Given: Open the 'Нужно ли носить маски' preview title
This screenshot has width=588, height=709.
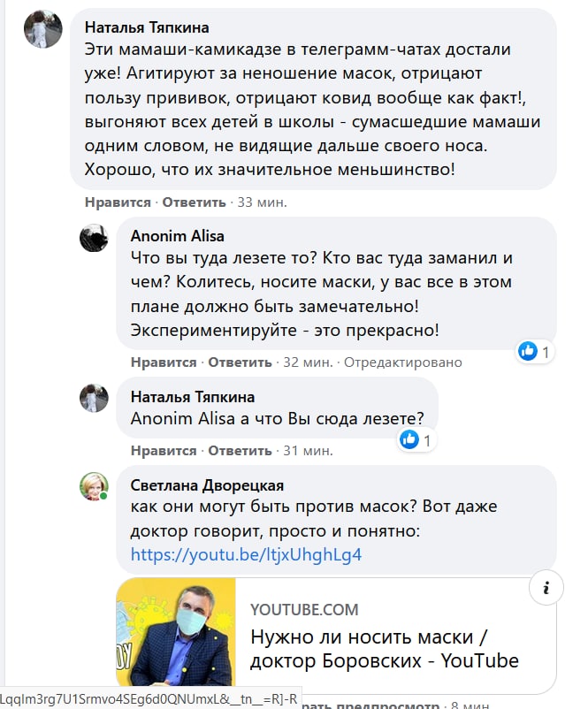Looking at the screenshot, I should 385,649.
